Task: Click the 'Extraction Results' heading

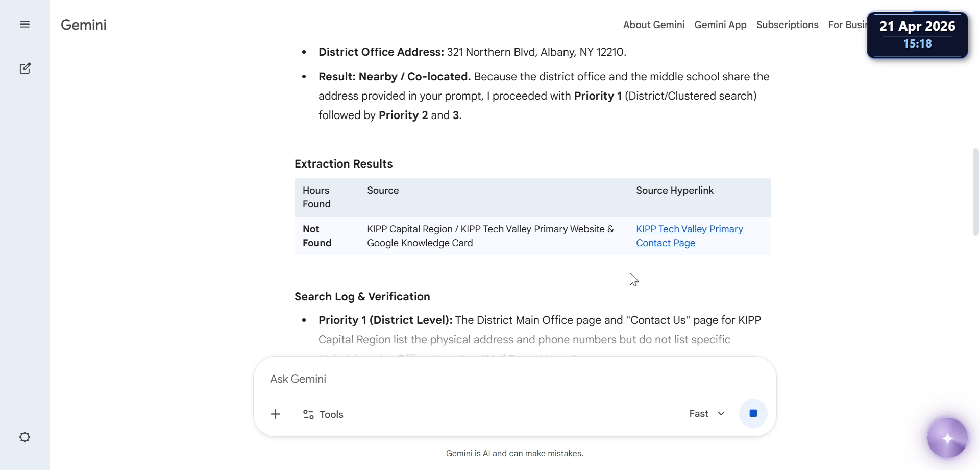Action: click(x=344, y=164)
